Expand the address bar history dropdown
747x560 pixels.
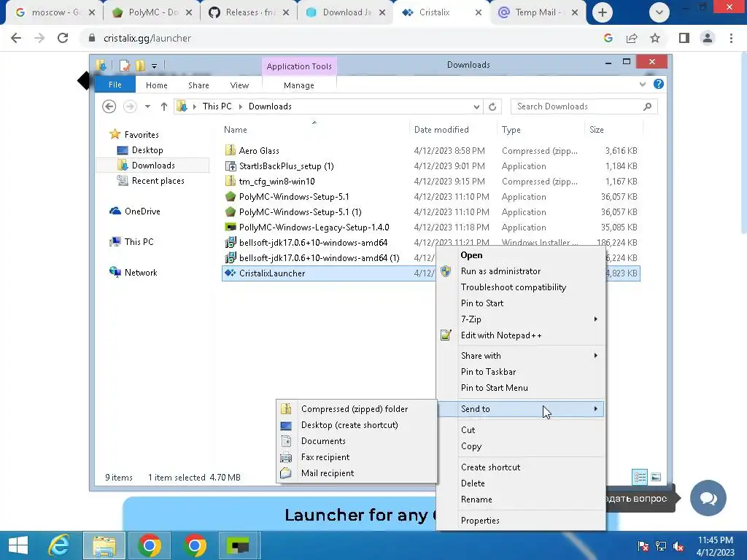(476, 106)
